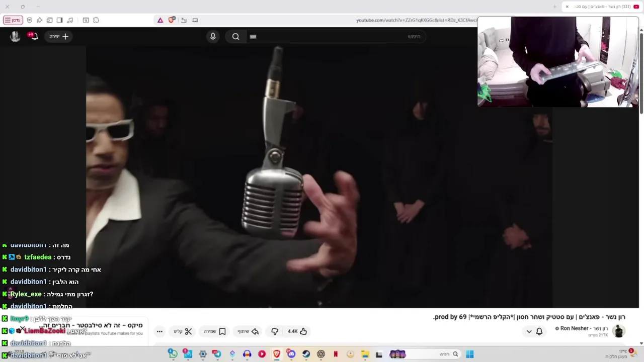644x362 pixels.
Task: Click YouTube search magnifier button
Action: (x=235, y=36)
